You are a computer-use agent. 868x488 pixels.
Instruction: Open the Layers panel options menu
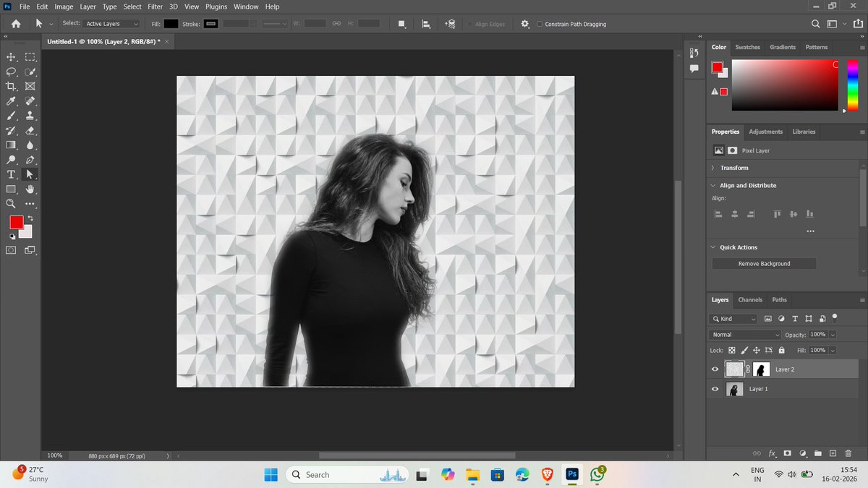coord(861,300)
